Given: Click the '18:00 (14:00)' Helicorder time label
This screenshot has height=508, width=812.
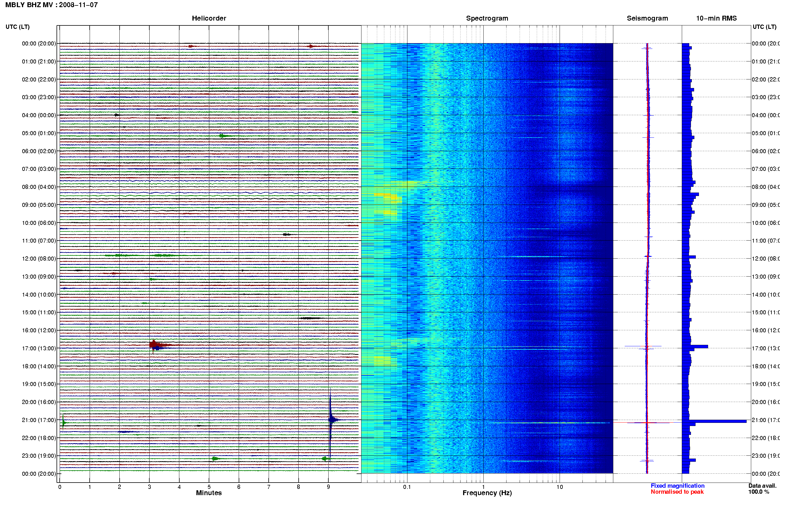Looking at the screenshot, I should coord(39,367).
